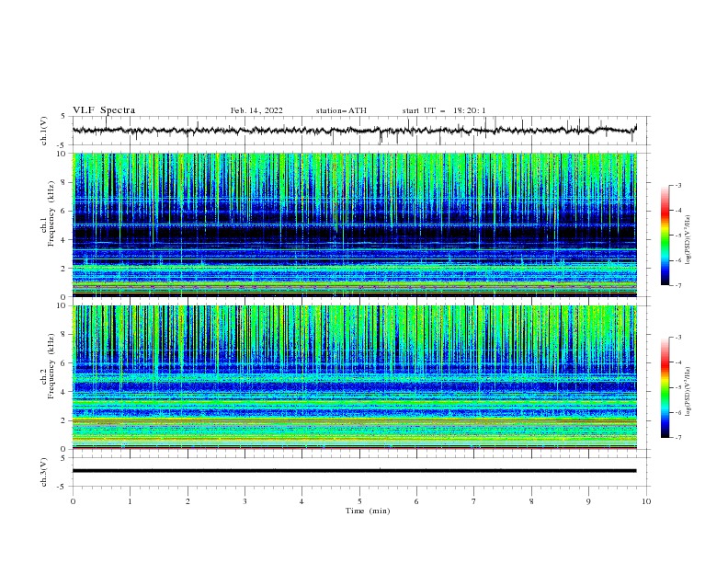Click the lower color scale bar for ch.2
The width and height of the screenshot is (728, 563).
pyautogui.click(x=665, y=387)
